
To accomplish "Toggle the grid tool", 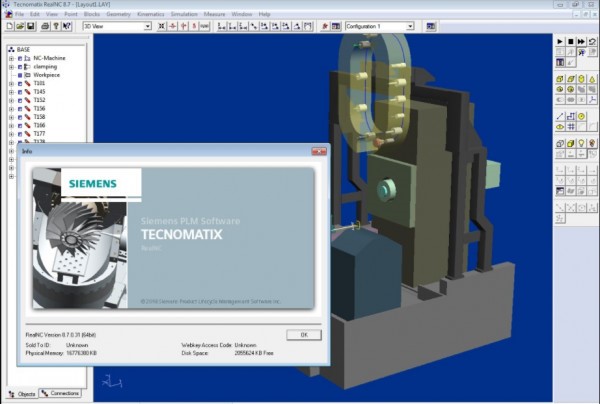I will point(571,127).
